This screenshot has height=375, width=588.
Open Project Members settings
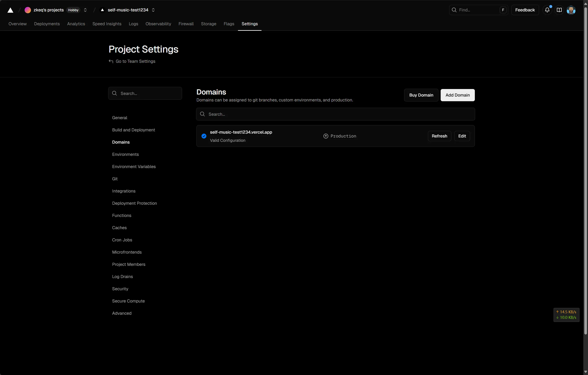(129, 264)
